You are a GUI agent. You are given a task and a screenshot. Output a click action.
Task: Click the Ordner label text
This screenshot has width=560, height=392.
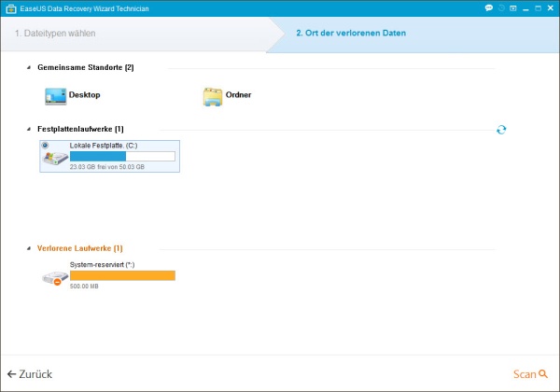pos(238,94)
